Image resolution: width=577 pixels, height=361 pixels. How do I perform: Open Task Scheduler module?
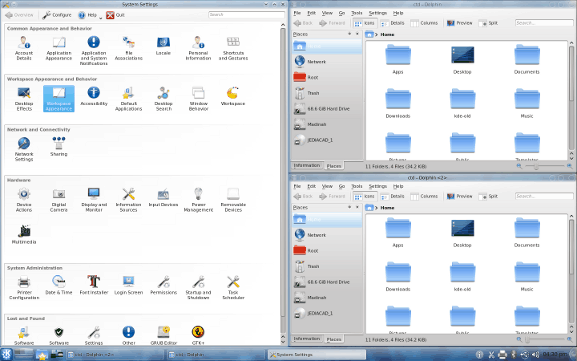233,287
